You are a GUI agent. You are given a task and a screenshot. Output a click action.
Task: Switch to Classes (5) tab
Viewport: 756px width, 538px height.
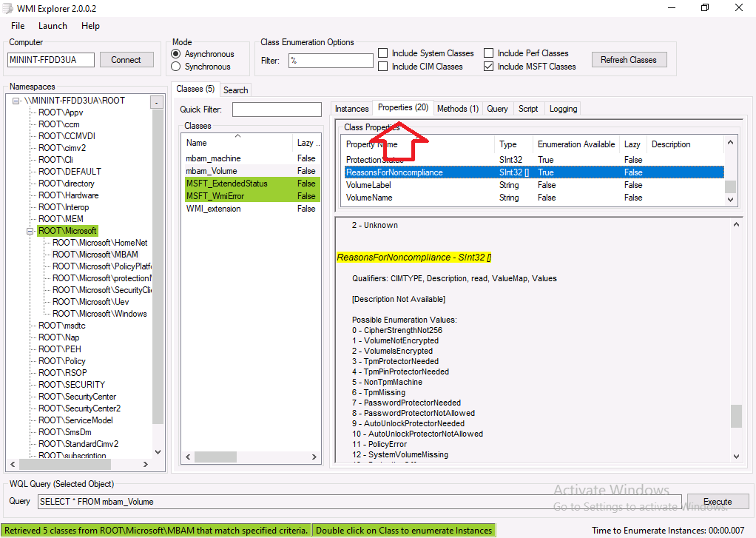[195, 89]
